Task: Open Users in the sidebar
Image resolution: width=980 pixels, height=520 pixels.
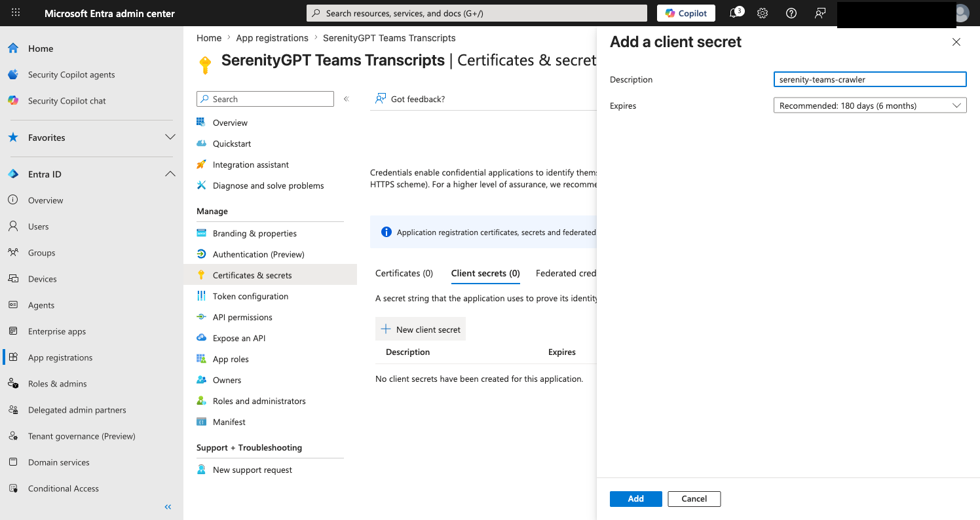Action: point(39,227)
